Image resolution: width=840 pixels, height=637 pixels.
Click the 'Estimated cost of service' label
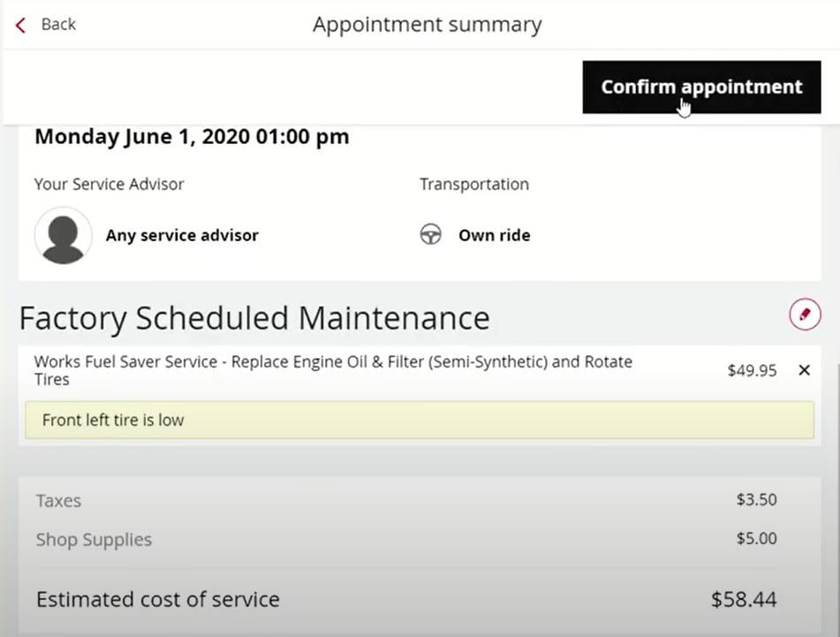click(x=158, y=599)
